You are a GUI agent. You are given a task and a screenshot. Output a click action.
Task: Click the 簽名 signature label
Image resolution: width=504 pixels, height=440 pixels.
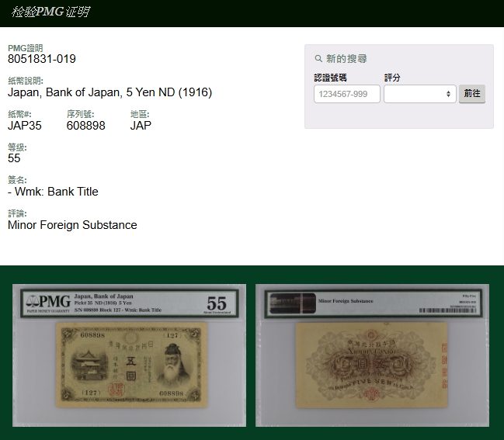17,180
